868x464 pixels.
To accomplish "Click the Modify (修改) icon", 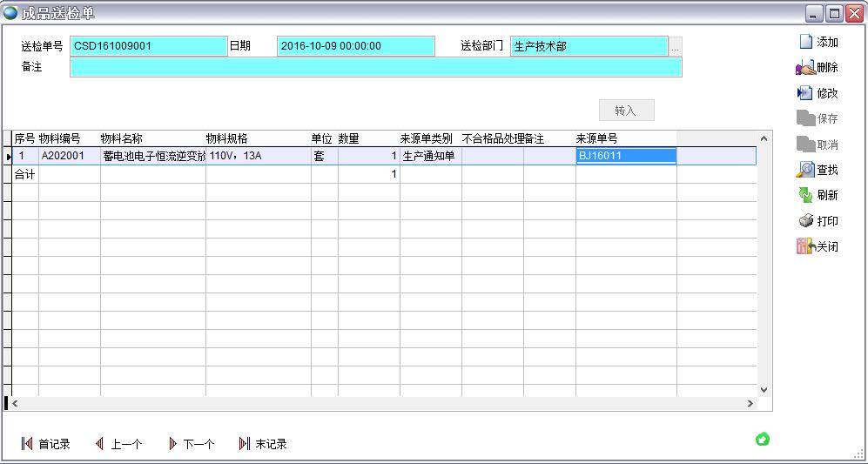I will 805,93.
